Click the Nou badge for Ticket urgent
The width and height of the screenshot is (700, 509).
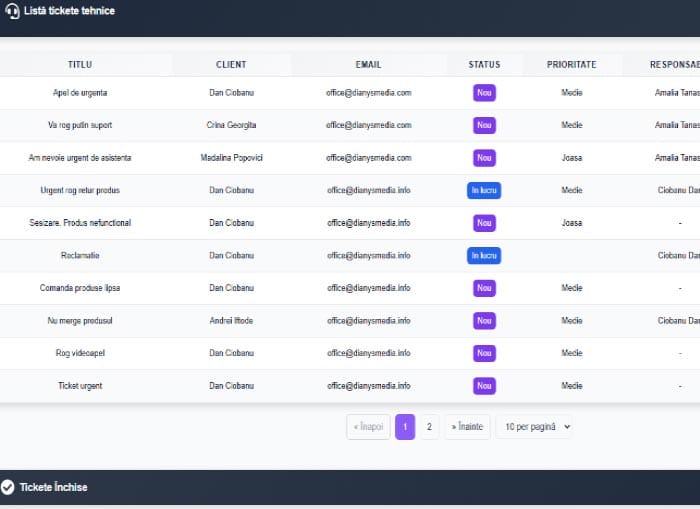click(x=484, y=386)
